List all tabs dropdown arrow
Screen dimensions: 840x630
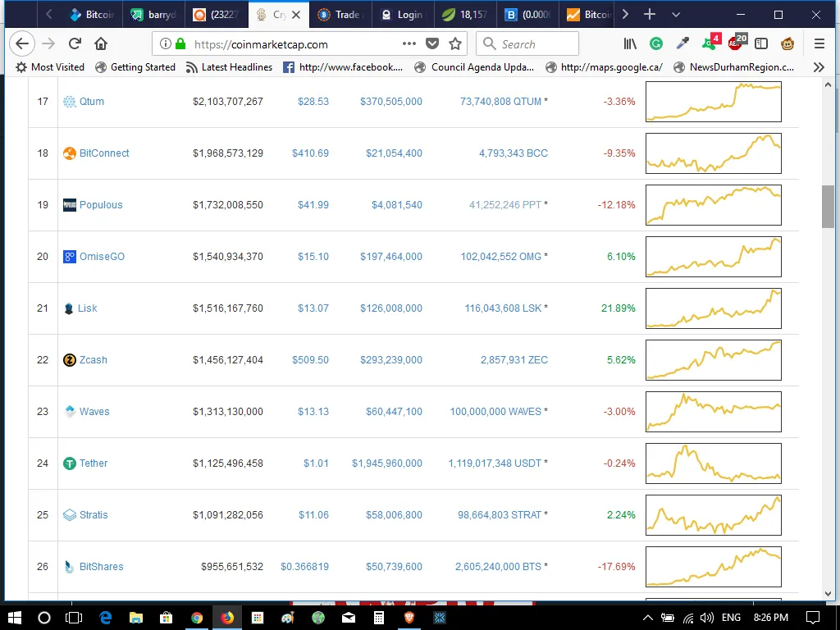(676, 15)
